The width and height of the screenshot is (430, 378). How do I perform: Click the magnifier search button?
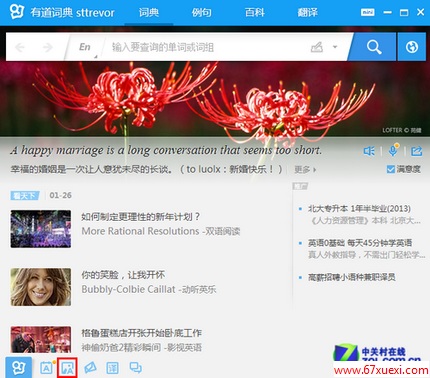click(x=374, y=47)
